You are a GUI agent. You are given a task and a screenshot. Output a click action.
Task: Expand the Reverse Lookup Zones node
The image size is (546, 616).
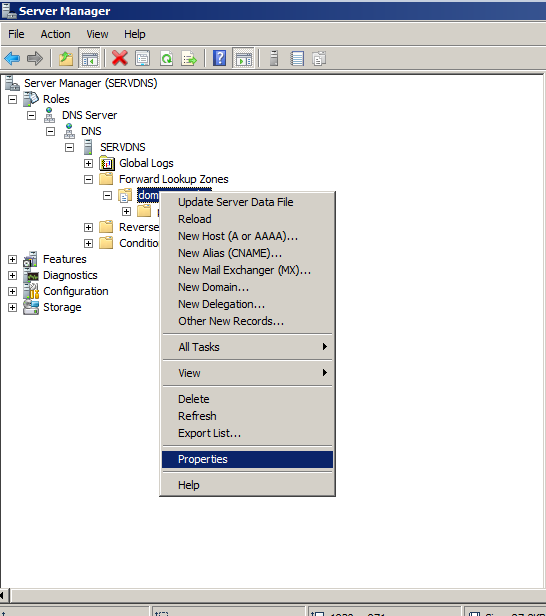[88, 227]
